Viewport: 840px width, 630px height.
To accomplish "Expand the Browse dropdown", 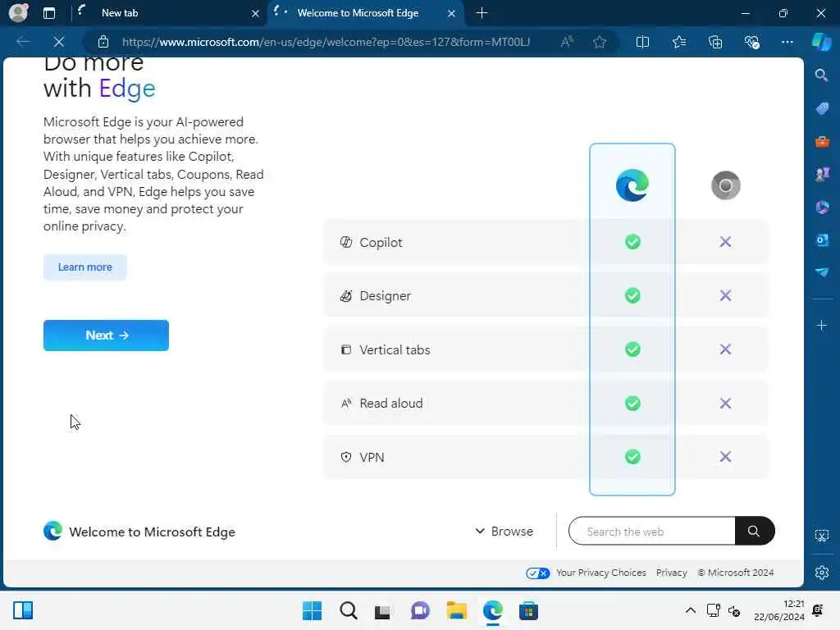I will (504, 532).
